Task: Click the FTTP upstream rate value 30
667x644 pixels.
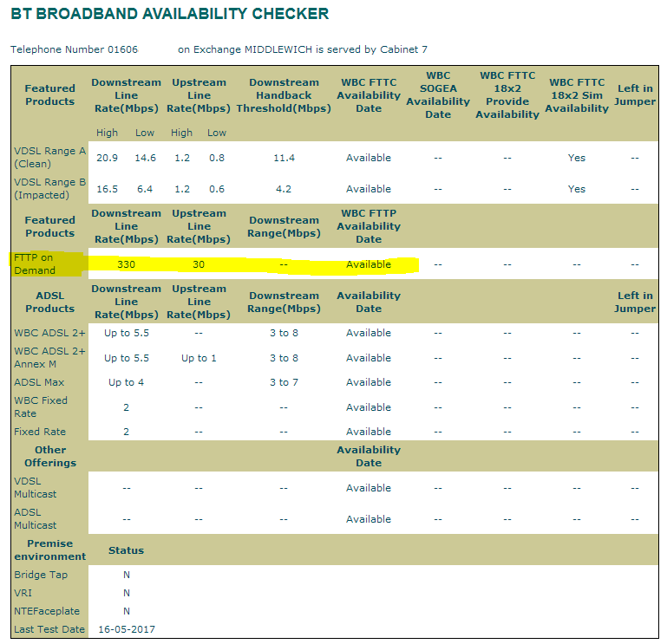Action: coord(199,264)
